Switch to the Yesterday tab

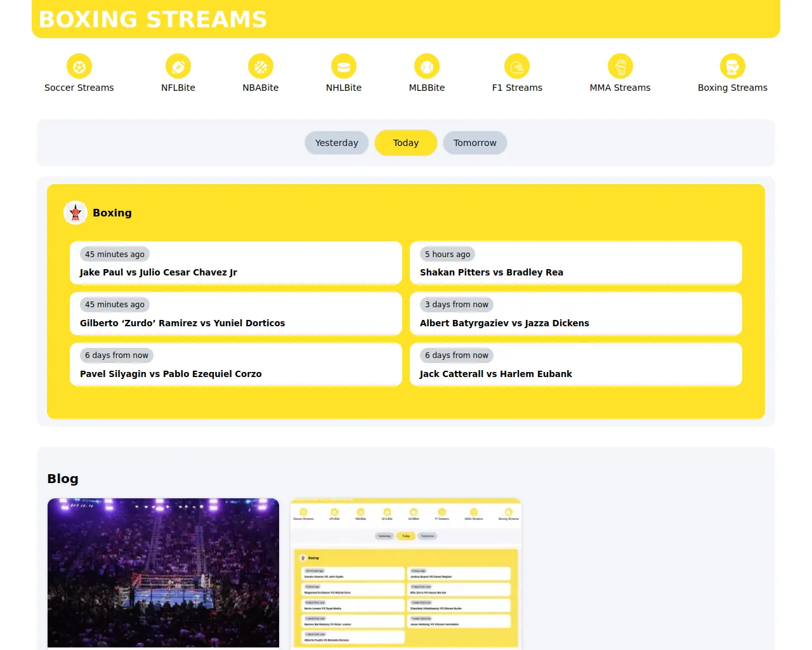[337, 143]
